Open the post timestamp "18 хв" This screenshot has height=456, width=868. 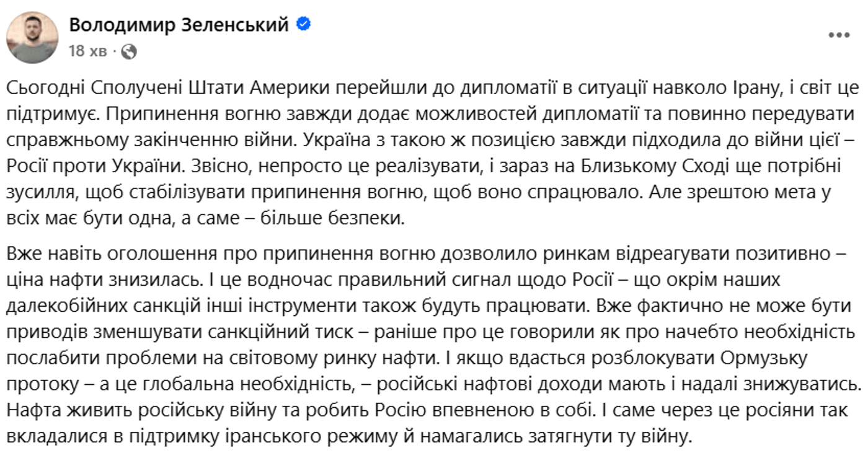[87, 51]
